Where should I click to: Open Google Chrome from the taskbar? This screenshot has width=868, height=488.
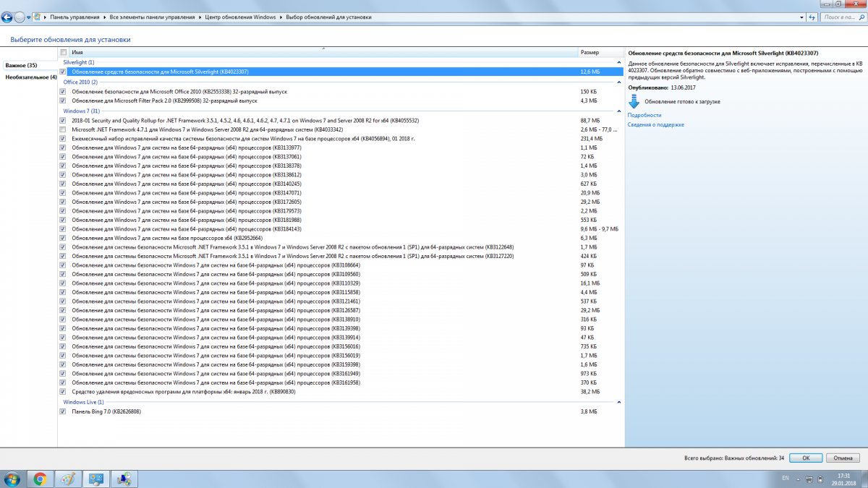pyautogui.click(x=41, y=479)
